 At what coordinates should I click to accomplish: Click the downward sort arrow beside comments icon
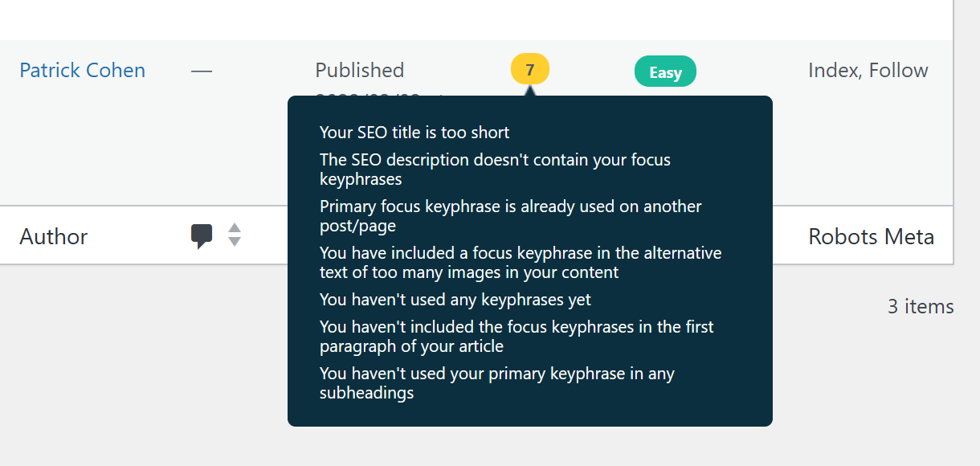pos(235,242)
